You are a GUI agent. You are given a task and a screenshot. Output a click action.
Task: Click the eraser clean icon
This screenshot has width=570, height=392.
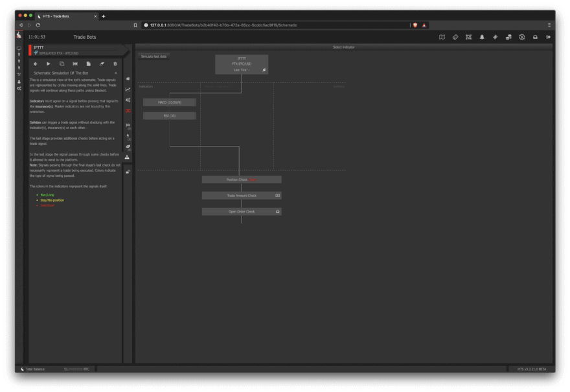[x=102, y=64]
